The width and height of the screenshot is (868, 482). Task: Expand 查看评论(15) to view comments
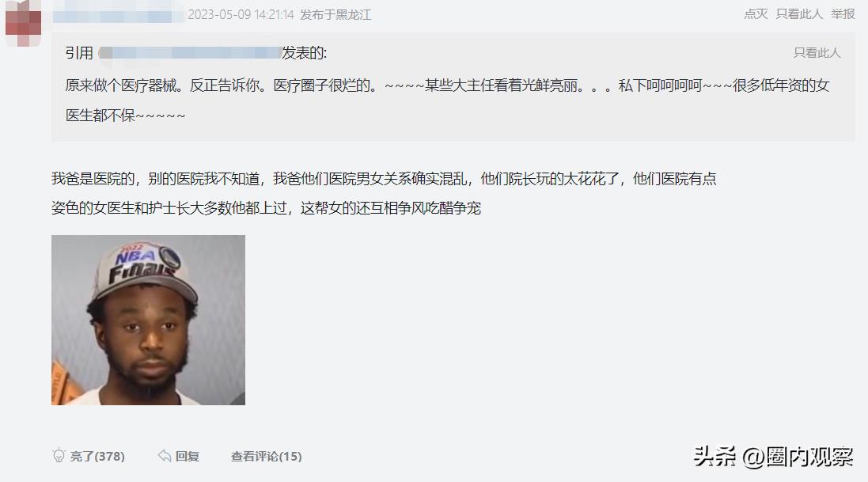point(267,456)
